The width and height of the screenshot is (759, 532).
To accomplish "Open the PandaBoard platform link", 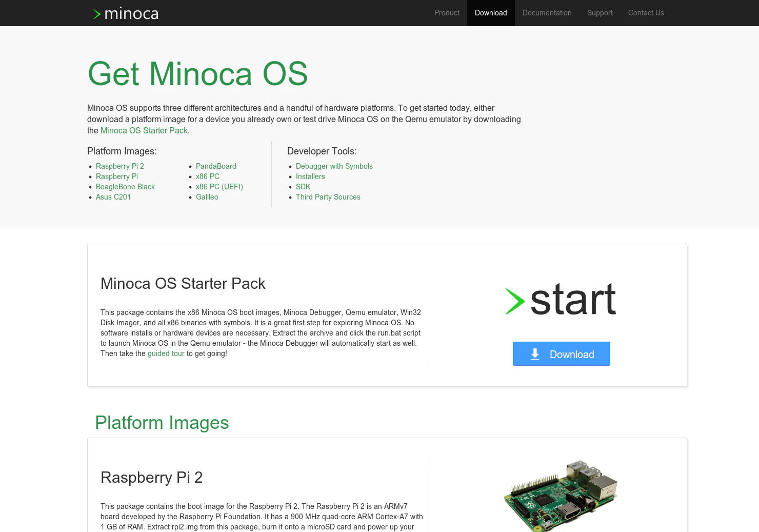I will pos(216,166).
